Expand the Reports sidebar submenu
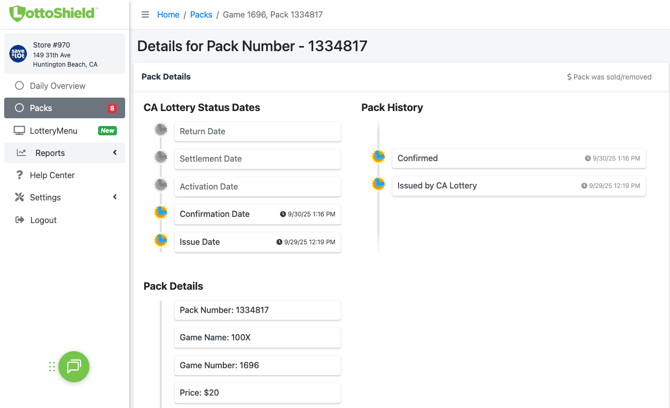This screenshot has height=408, width=670. pyautogui.click(x=65, y=153)
